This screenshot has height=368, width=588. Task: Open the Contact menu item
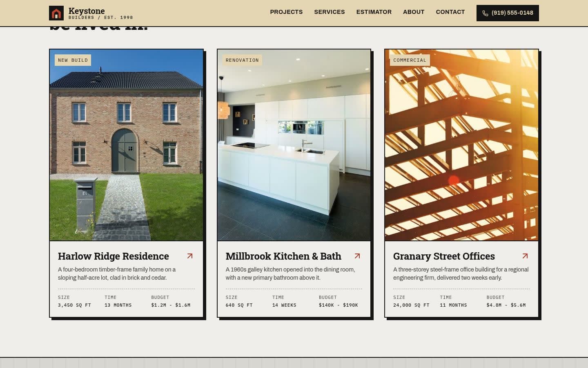pyautogui.click(x=450, y=12)
